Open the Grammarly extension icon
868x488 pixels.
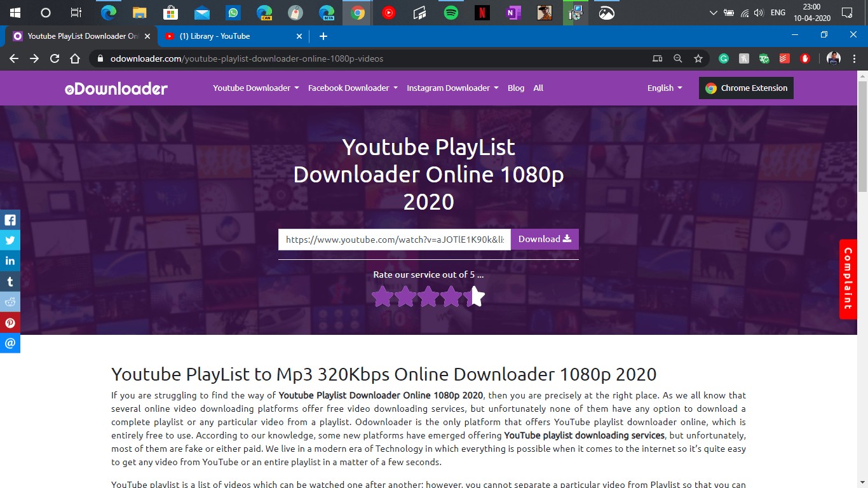click(723, 58)
